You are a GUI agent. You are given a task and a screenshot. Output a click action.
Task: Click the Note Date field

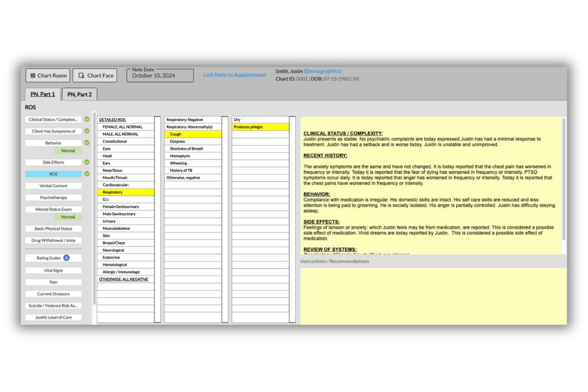click(160, 75)
